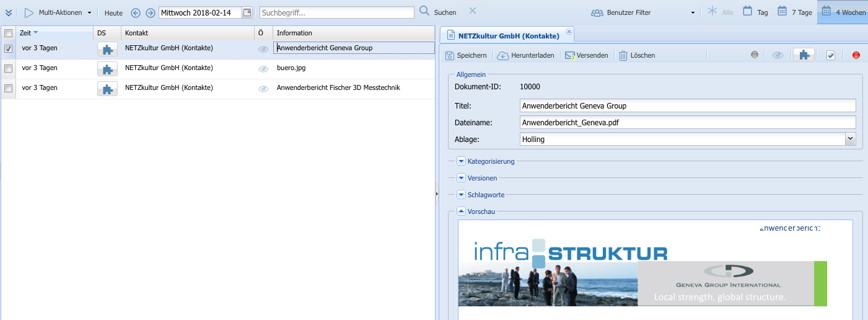
Task: Click the Versenden envelope icon
Action: (570, 55)
